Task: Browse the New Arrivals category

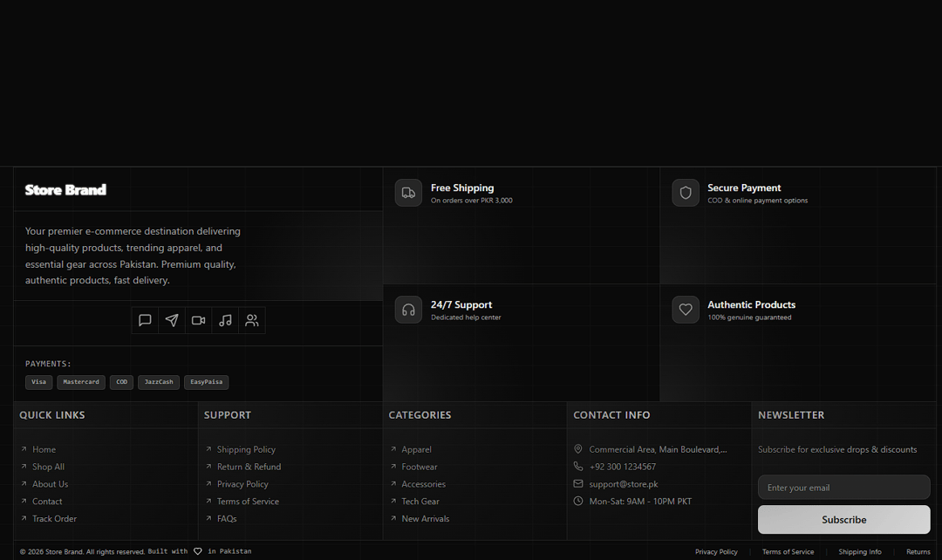Action: (426, 518)
